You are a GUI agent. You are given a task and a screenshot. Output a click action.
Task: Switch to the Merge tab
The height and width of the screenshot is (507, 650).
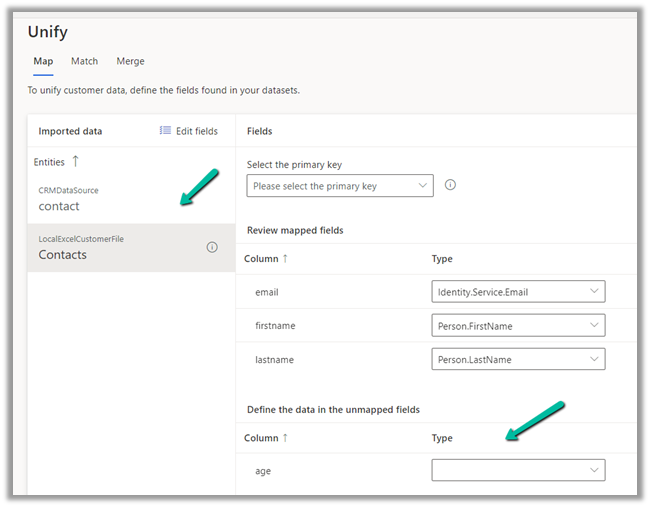[130, 61]
